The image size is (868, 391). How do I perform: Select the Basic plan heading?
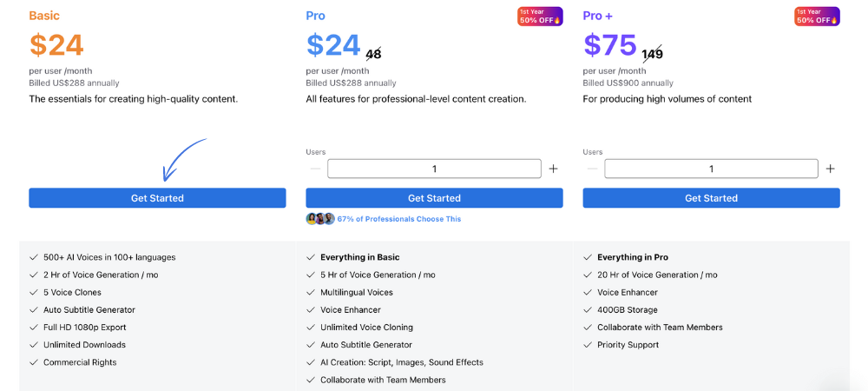pyautogui.click(x=44, y=16)
